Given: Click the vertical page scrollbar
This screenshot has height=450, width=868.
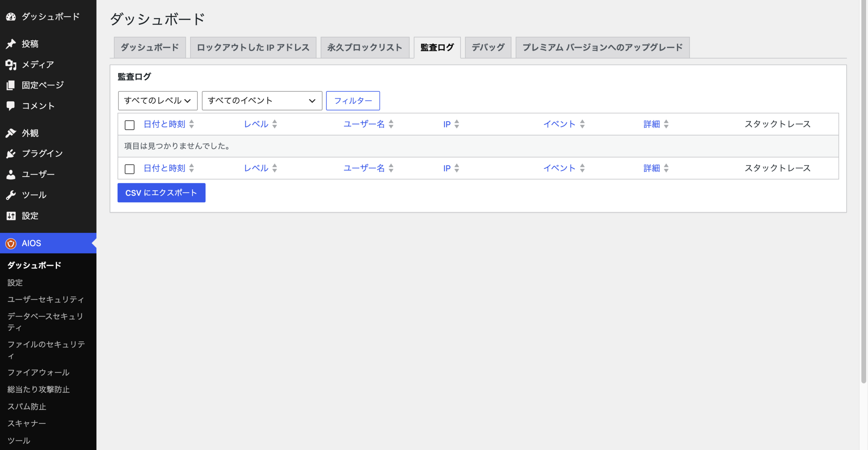Looking at the screenshot, I should 864,192.
